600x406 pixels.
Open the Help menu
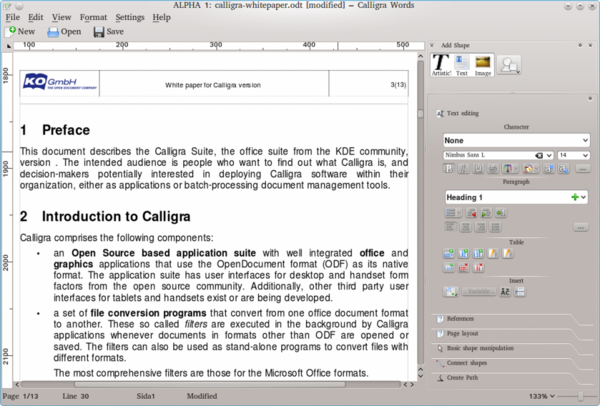coord(161,17)
